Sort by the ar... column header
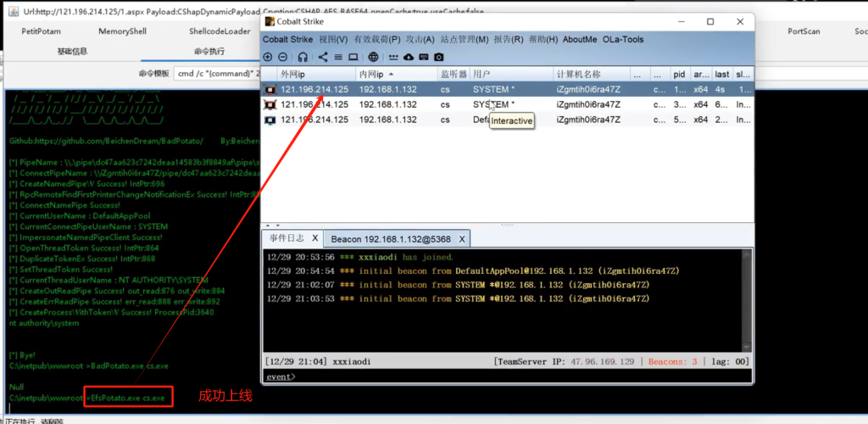Viewport: 868px width, 424px height. point(701,74)
